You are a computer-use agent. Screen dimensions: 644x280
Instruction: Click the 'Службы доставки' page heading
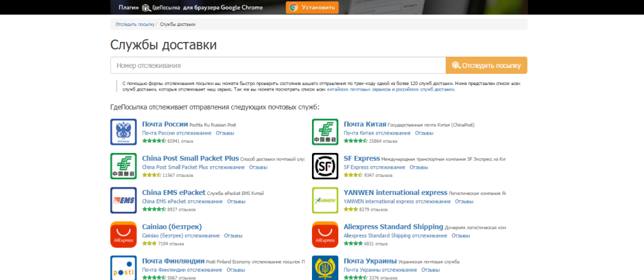point(164,45)
